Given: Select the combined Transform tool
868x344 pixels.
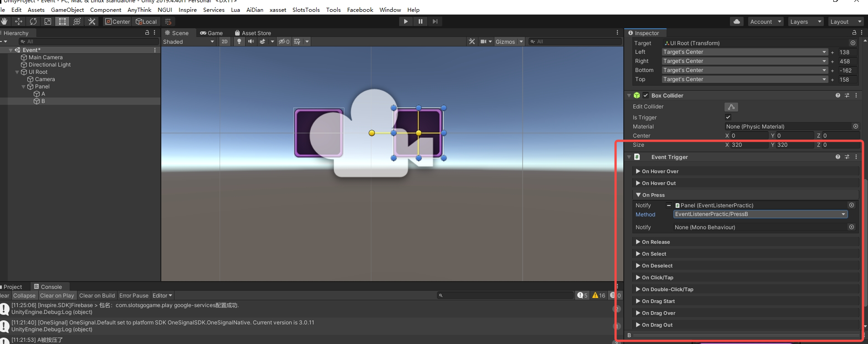Looking at the screenshot, I should click(77, 21).
